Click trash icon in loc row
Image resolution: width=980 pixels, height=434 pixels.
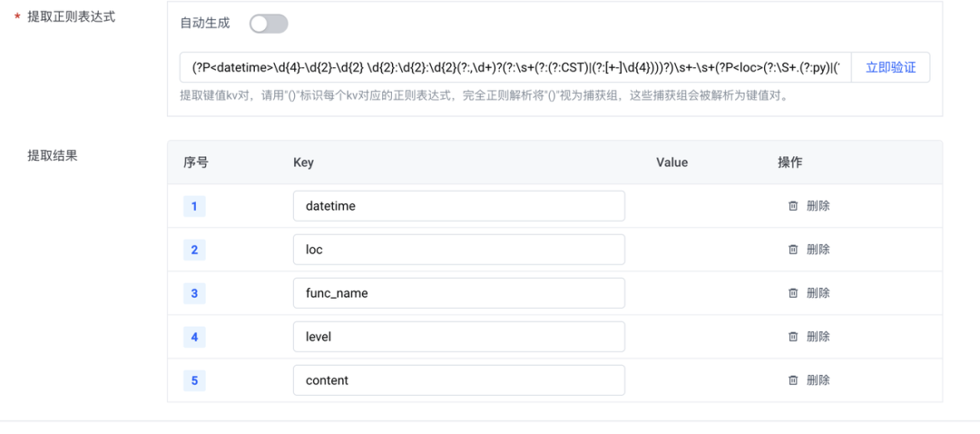(793, 250)
